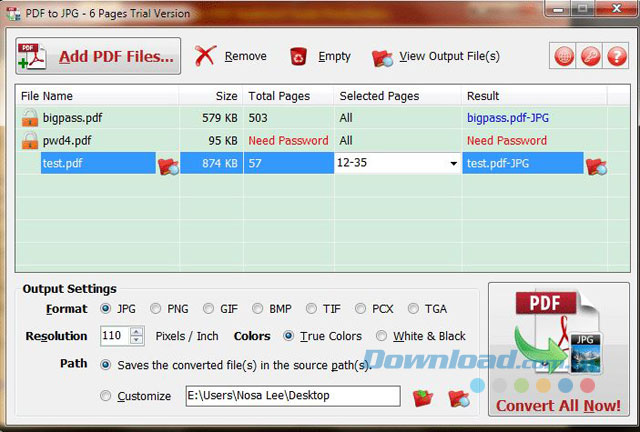Image resolution: width=640 pixels, height=432 pixels.
Task: Click the Selected Pages column header
Action: pyautogui.click(x=398, y=96)
